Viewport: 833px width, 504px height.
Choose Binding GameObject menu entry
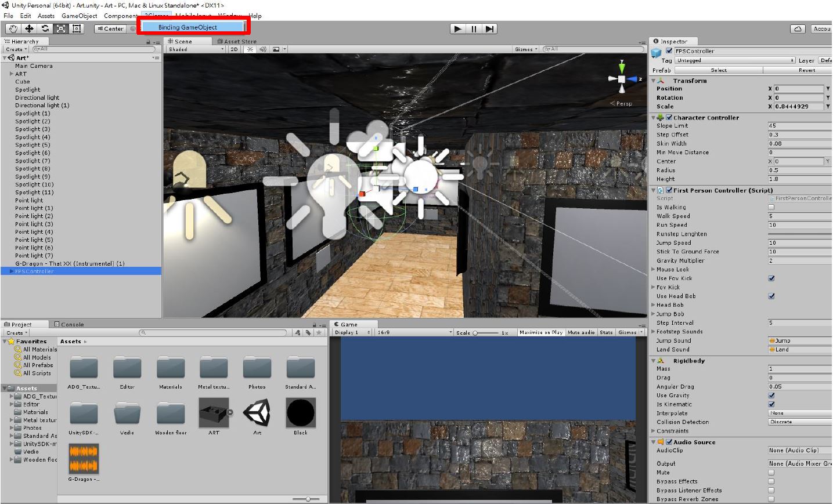tap(193, 27)
